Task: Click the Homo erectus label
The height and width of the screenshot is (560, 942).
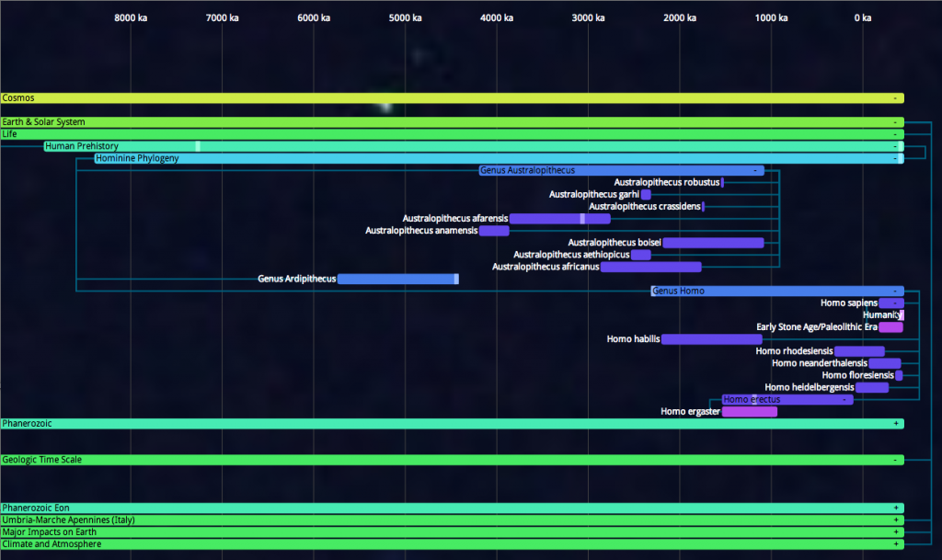Action: tap(752, 399)
